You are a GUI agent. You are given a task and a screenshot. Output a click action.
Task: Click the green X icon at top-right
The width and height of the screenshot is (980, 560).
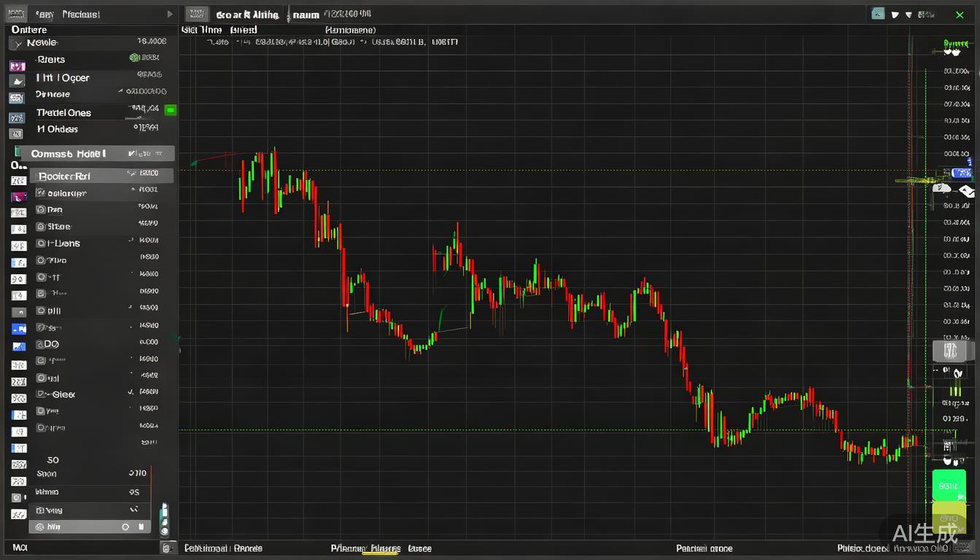pos(960,15)
